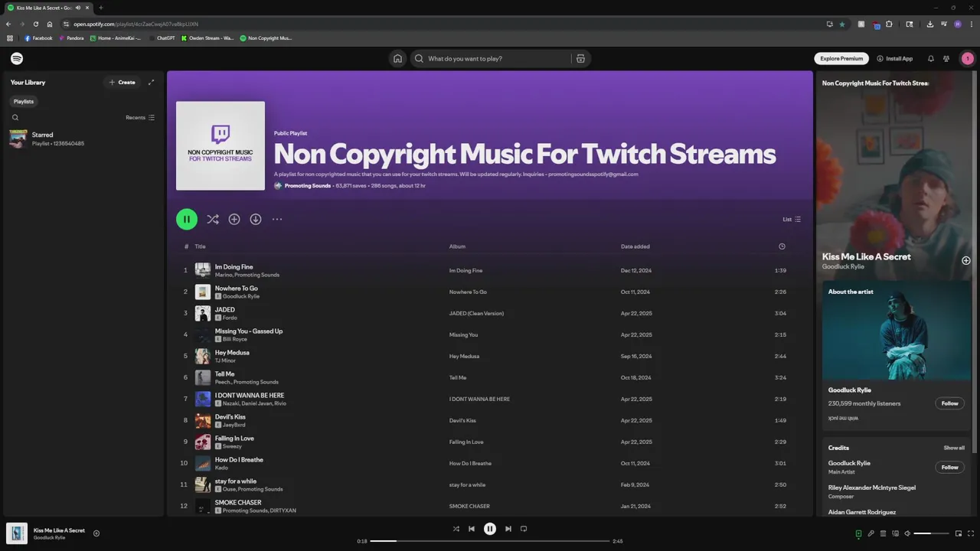
Task: Open Promoting Sounds profile link
Action: click(x=308, y=185)
